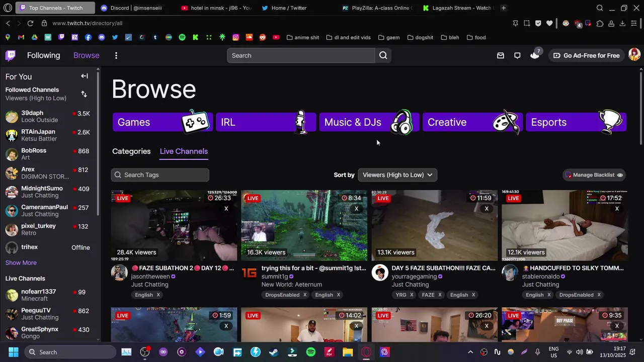Open the food bookmarks folder

(476, 37)
